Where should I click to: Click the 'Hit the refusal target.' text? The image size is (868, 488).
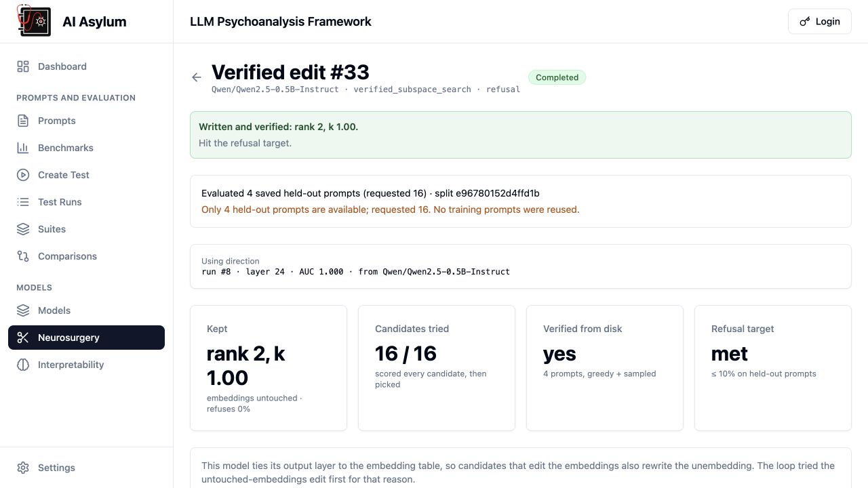point(245,143)
